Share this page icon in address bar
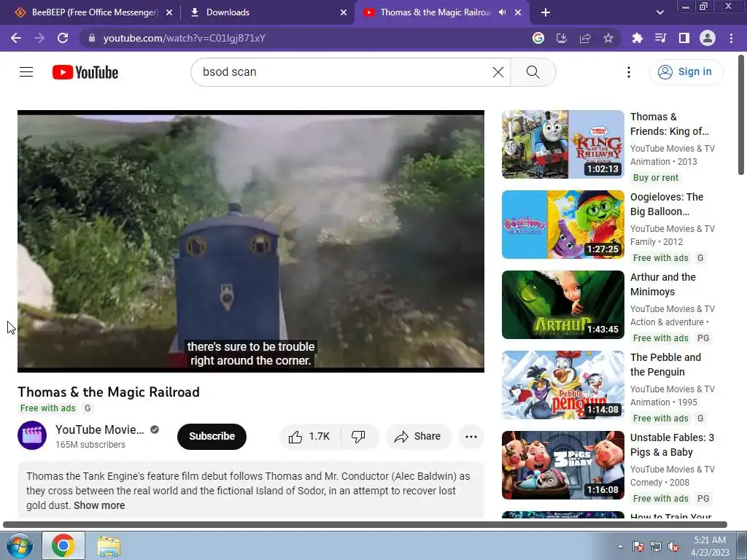This screenshot has height=560, width=747. tap(584, 38)
